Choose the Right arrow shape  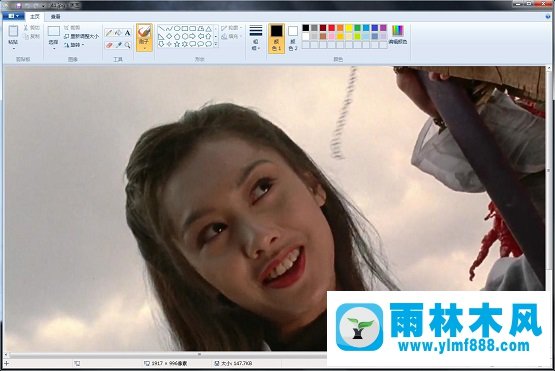(193, 36)
